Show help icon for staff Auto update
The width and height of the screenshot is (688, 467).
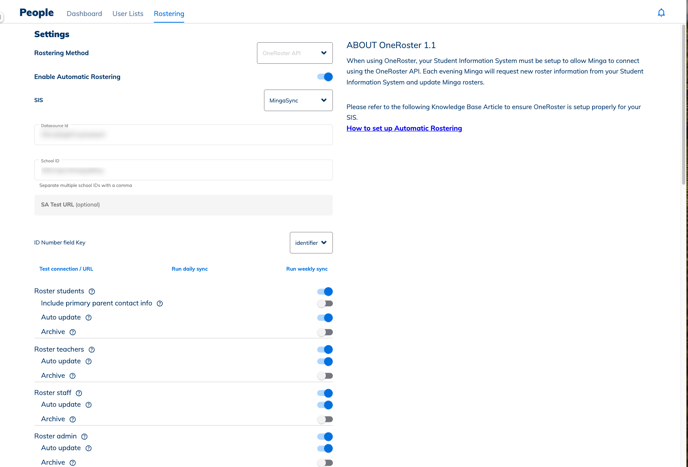(x=89, y=405)
